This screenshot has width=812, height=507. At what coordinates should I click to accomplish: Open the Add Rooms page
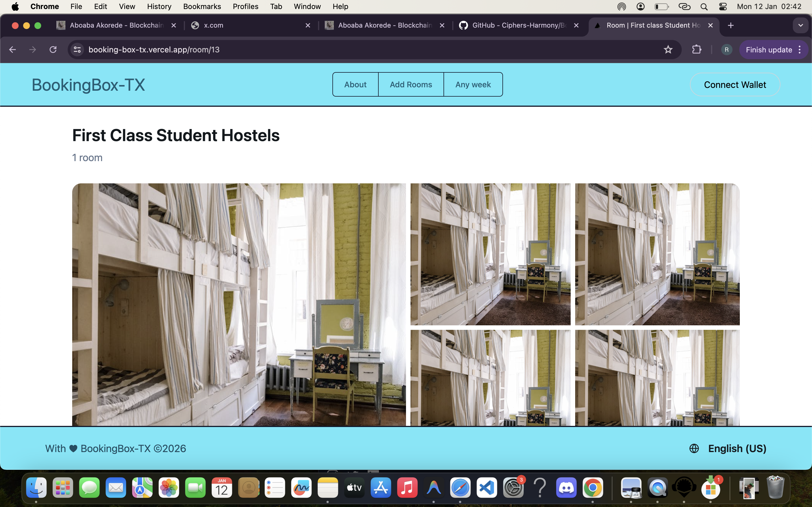[x=411, y=84]
